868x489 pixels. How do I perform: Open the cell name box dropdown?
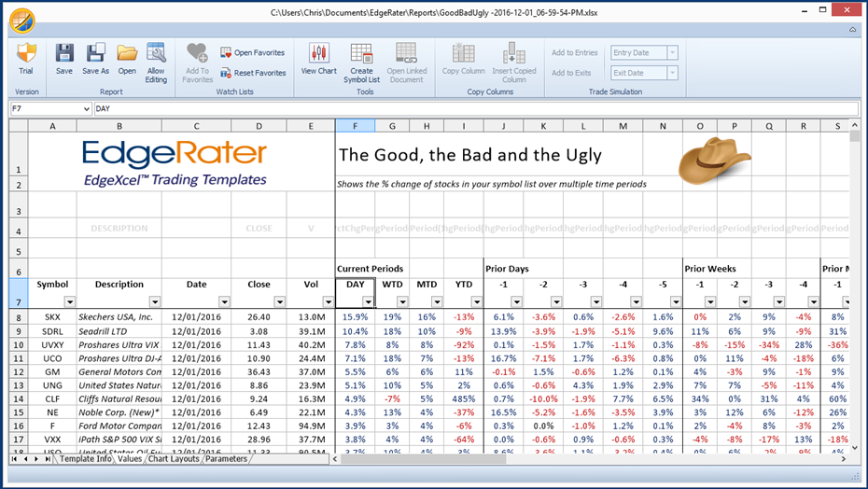tap(86, 109)
